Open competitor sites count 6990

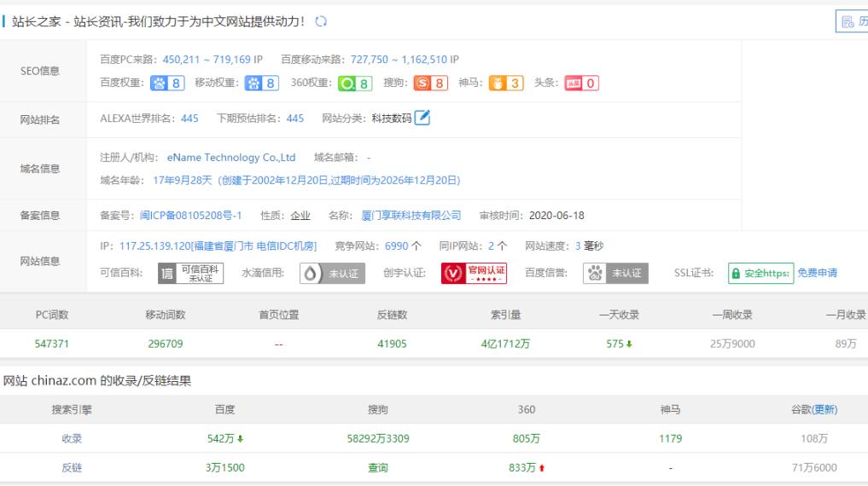396,246
